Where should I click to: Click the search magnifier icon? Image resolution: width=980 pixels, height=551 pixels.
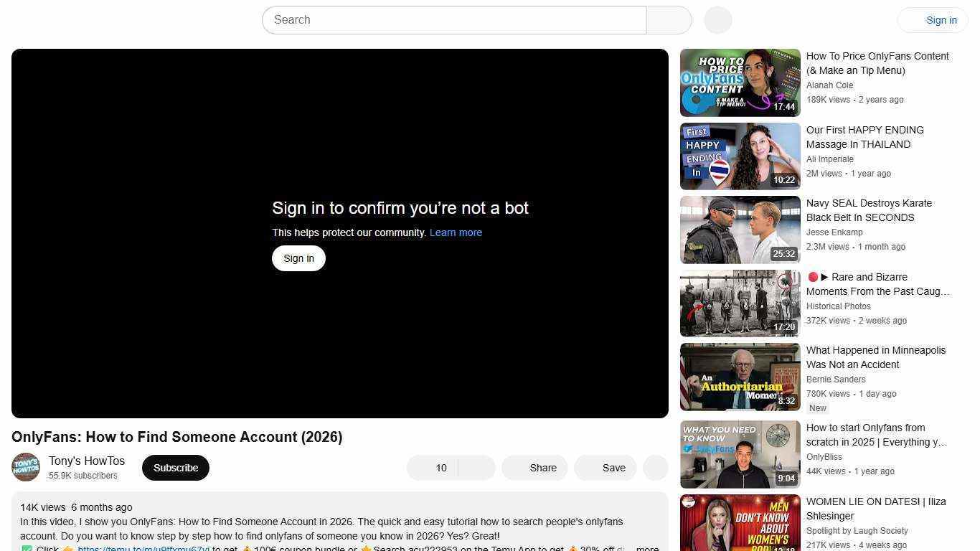[x=668, y=19]
